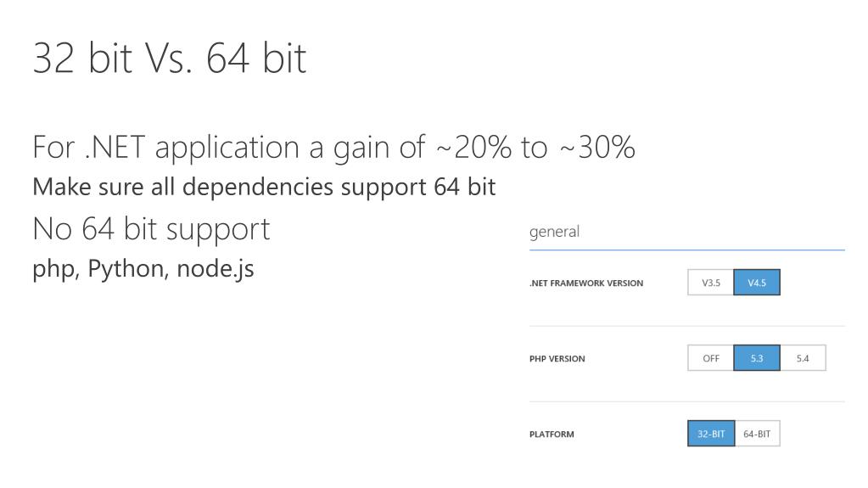Click the divider above PLATFORM row
This screenshot has height=488, width=868.
click(x=687, y=401)
